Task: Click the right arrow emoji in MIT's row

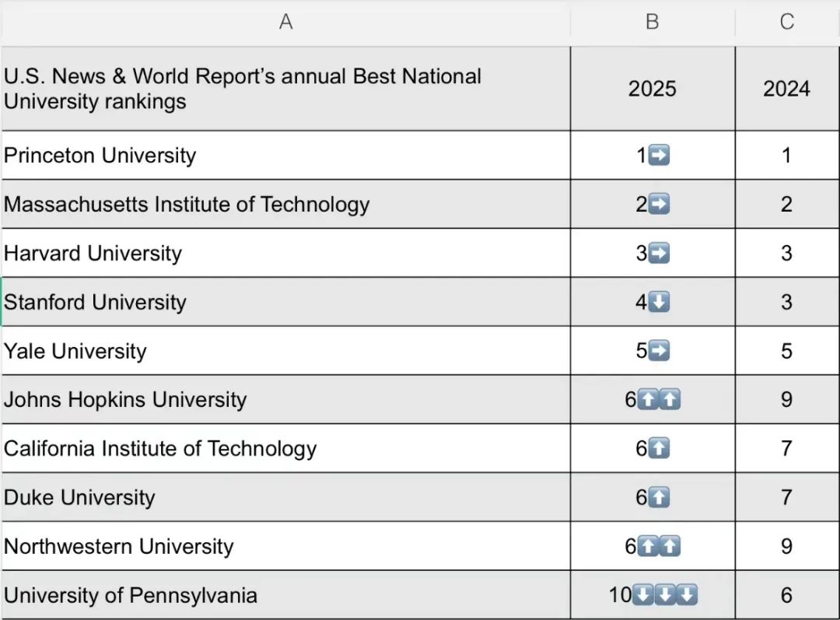Action: (659, 205)
